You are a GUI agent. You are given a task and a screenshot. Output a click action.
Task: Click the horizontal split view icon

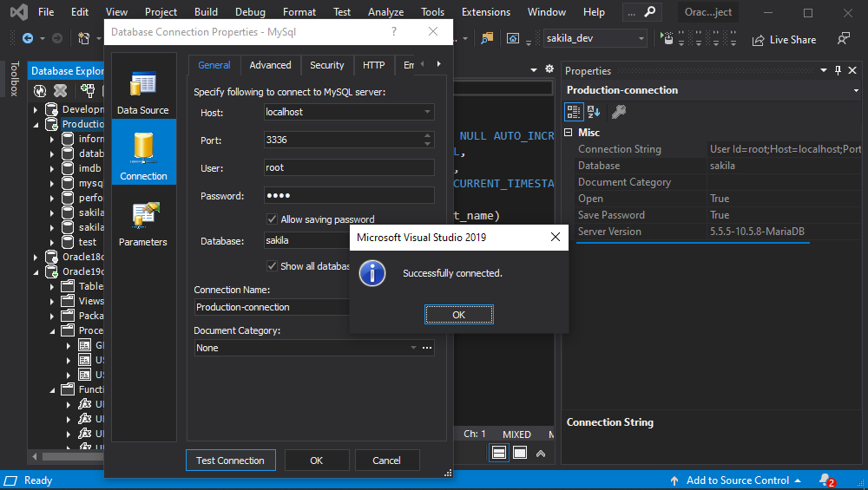point(499,453)
